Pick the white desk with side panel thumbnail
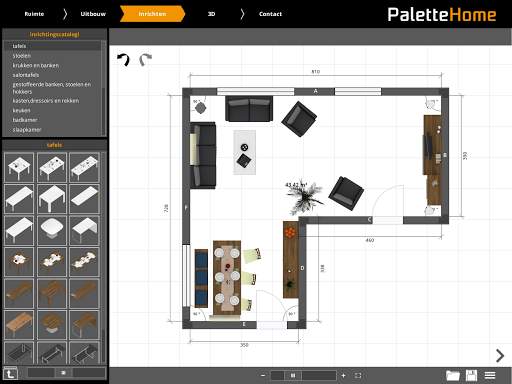Screen dimensions: 512x384 point(84,230)
